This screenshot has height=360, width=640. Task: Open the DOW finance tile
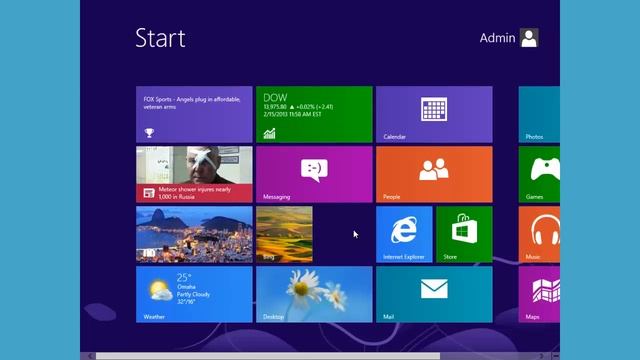tap(314, 114)
